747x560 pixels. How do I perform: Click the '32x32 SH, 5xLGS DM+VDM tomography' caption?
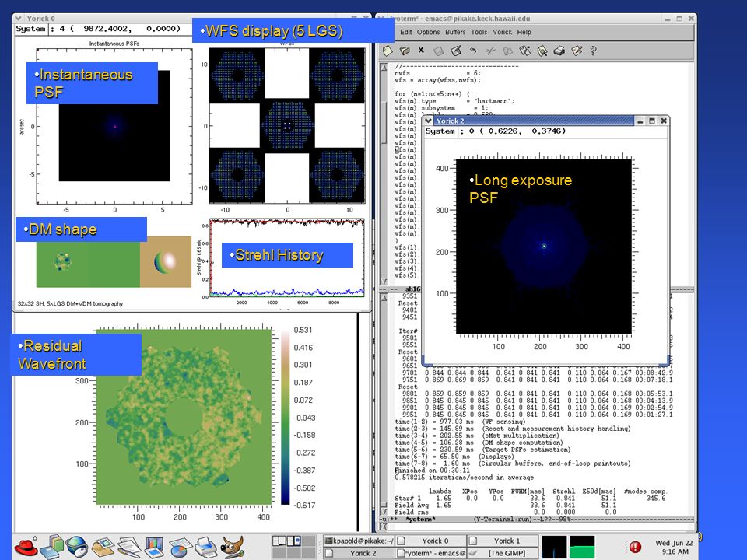71,303
